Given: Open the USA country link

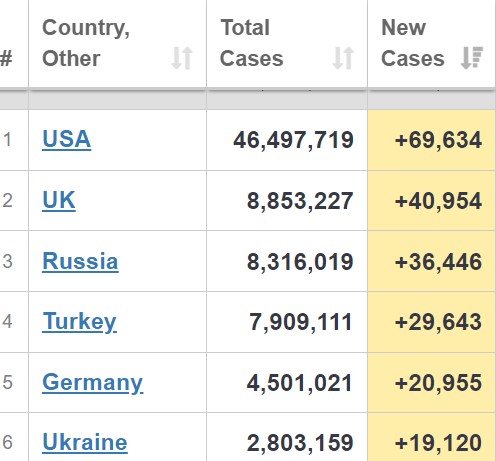Looking at the screenshot, I should click(x=67, y=139).
